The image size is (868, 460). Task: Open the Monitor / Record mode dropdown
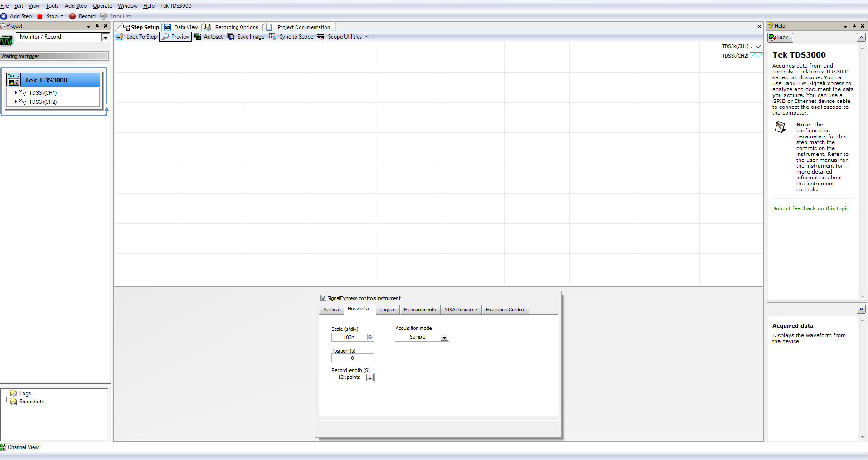105,37
